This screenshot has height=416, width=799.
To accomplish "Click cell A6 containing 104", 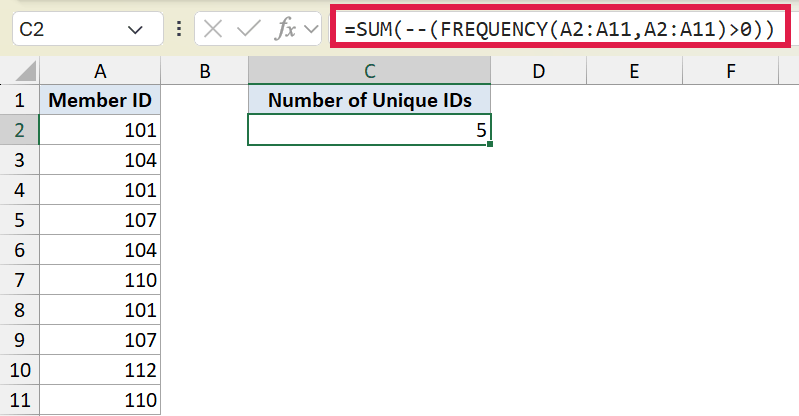I will coord(100,250).
